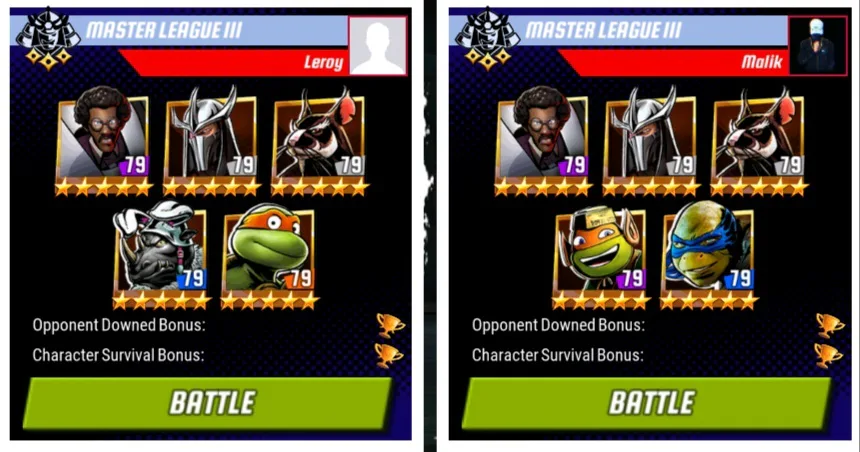Open Malik's profile picture
This screenshot has width=860, height=452.
(x=818, y=46)
